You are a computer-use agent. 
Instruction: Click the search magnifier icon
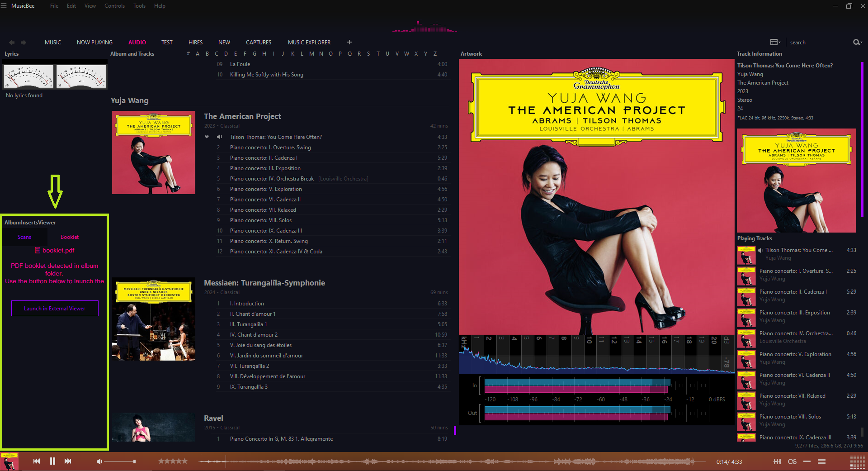856,43
